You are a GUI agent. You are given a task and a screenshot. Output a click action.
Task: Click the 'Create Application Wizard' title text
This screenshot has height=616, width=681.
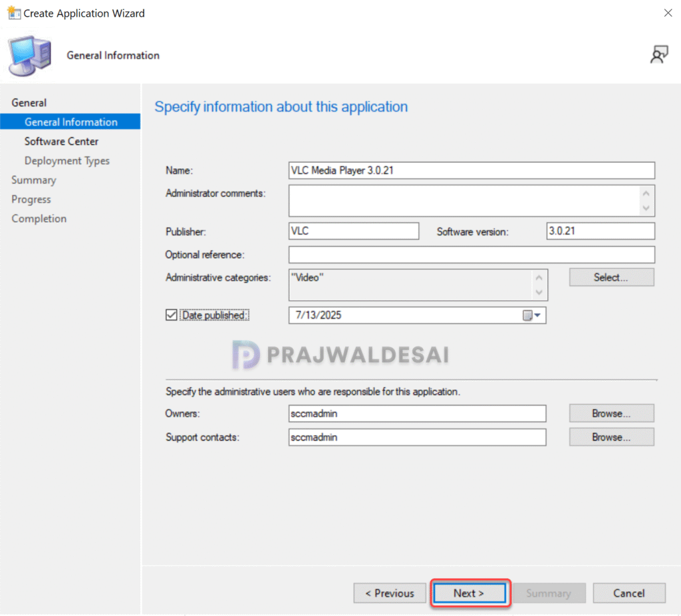click(x=84, y=13)
